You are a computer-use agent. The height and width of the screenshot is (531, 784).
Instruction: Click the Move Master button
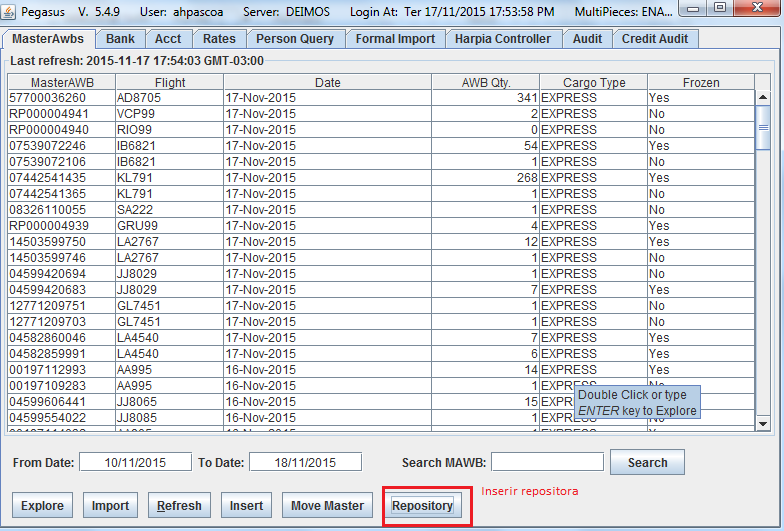328,506
